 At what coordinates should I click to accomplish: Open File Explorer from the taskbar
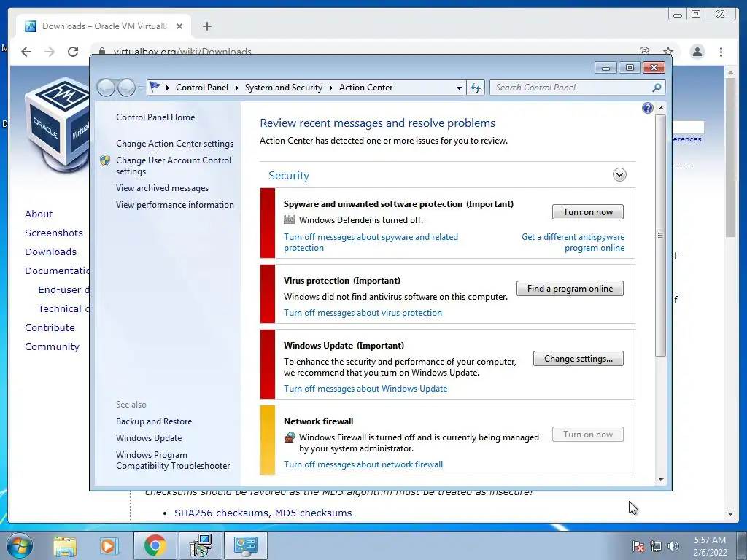(x=65, y=545)
